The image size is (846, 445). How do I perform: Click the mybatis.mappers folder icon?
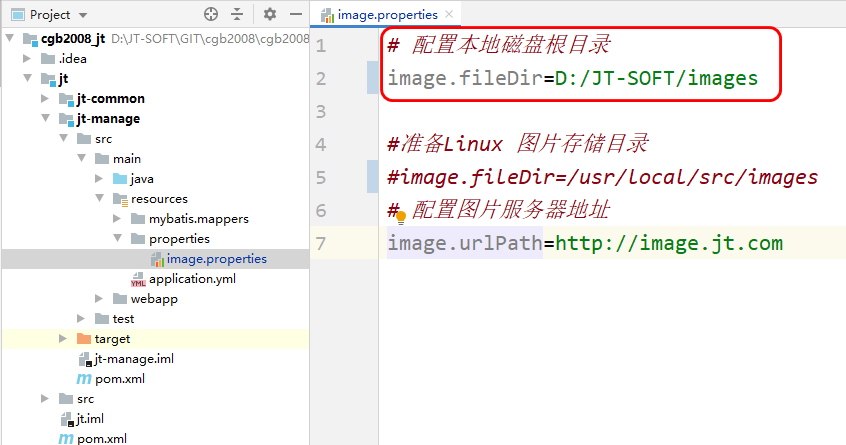138,218
